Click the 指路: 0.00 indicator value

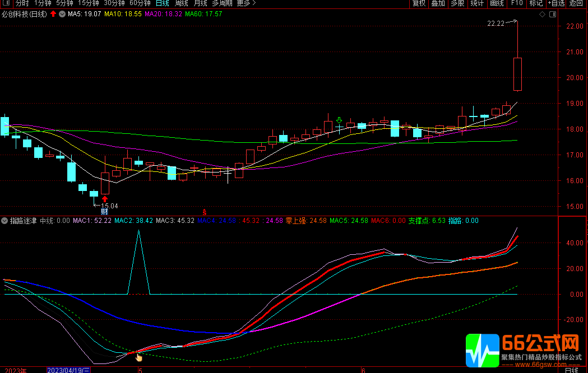[464, 221]
